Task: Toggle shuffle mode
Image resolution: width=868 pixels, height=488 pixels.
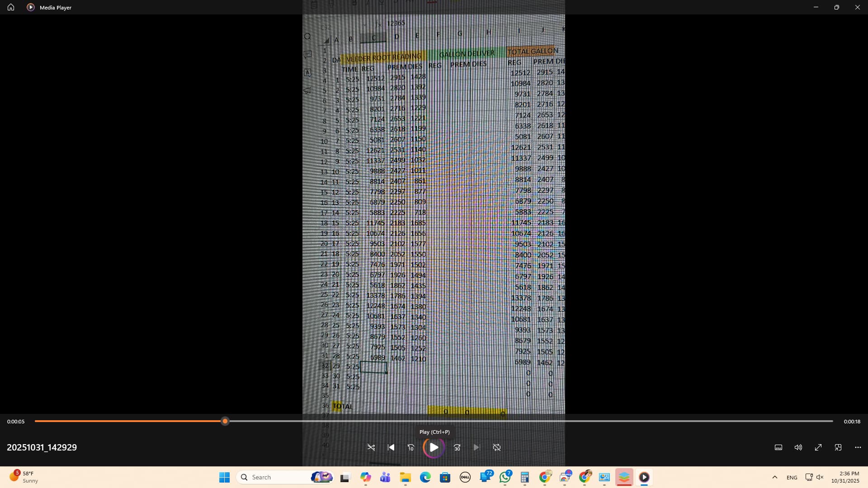Action: coord(371,447)
